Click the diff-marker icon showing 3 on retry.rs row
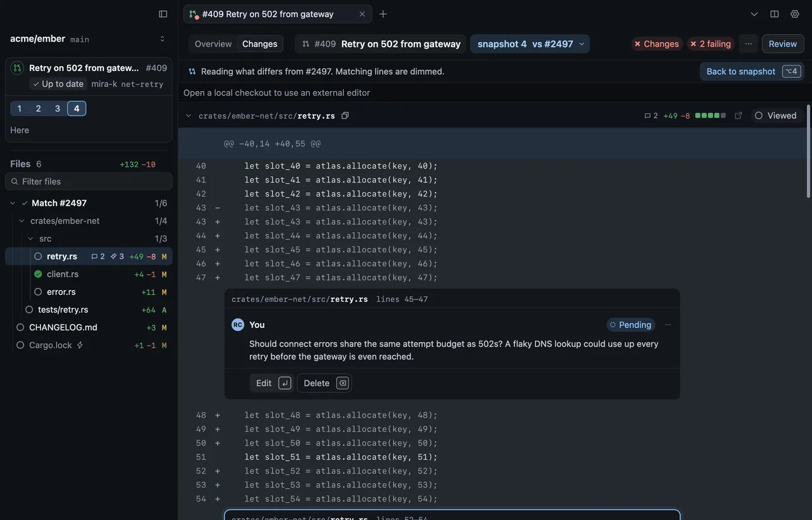The width and height of the screenshot is (812, 520). click(x=114, y=256)
